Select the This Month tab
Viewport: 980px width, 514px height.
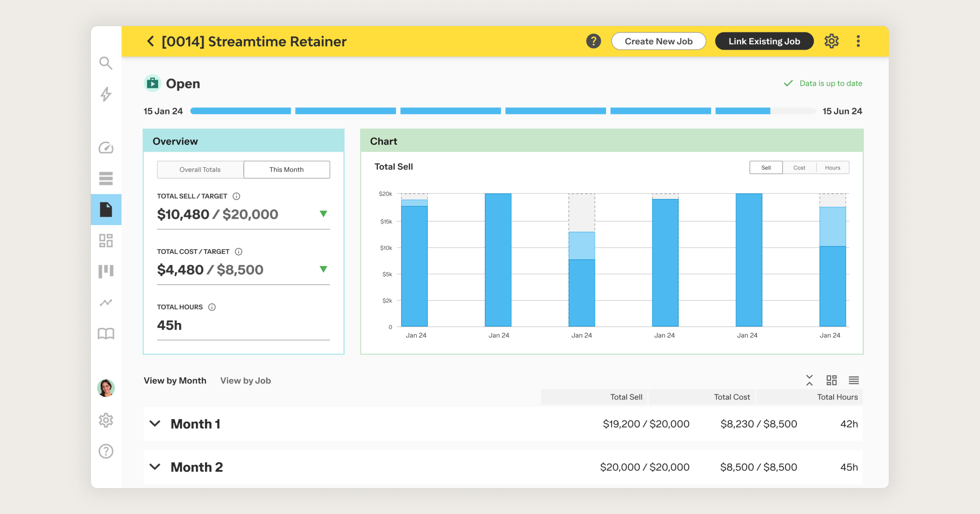coord(286,169)
